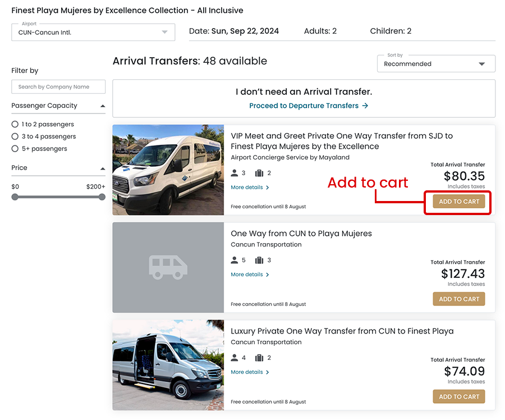The image size is (505, 420).
Task: Collapse the Price filter section
Action: click(103, 168)
